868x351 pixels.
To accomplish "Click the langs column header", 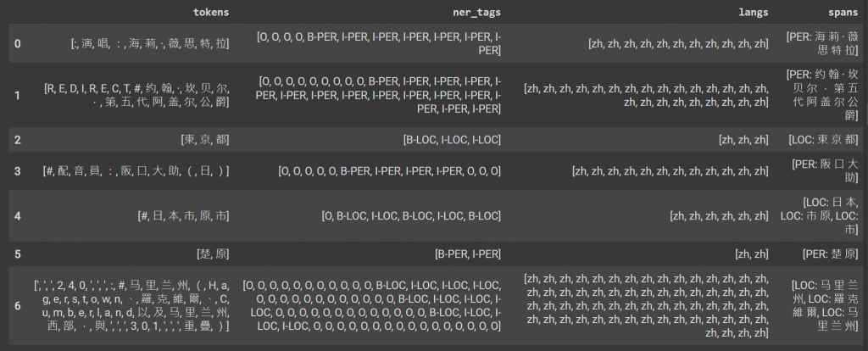I will (x=753, y=12).
